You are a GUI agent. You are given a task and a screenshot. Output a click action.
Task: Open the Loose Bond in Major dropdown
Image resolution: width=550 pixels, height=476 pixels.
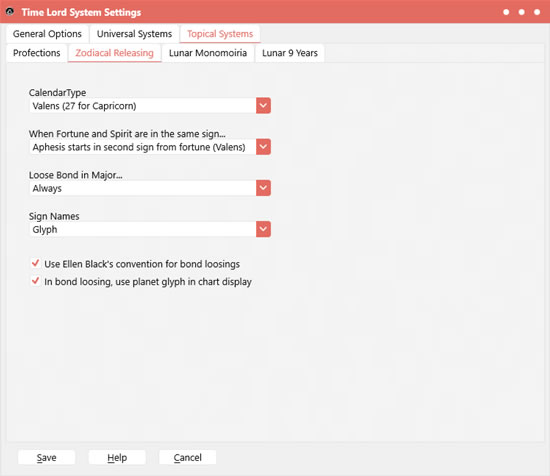263,188
